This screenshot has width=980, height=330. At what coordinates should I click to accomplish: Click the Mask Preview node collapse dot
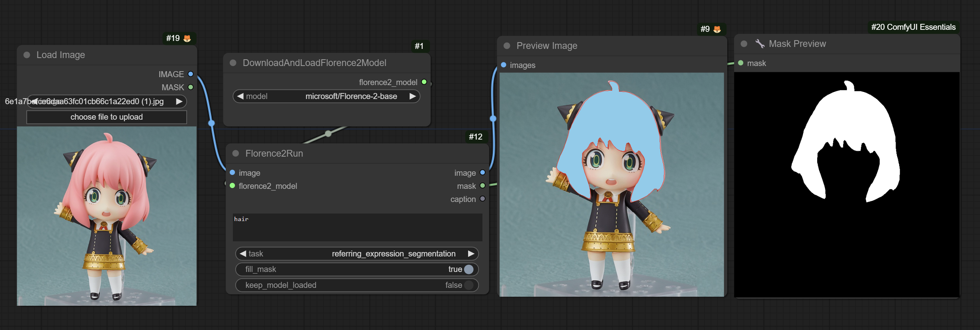tap(744, 44)
